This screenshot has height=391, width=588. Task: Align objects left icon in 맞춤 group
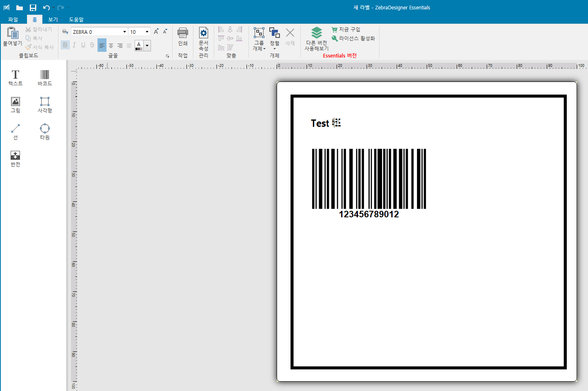coord(221,29)
